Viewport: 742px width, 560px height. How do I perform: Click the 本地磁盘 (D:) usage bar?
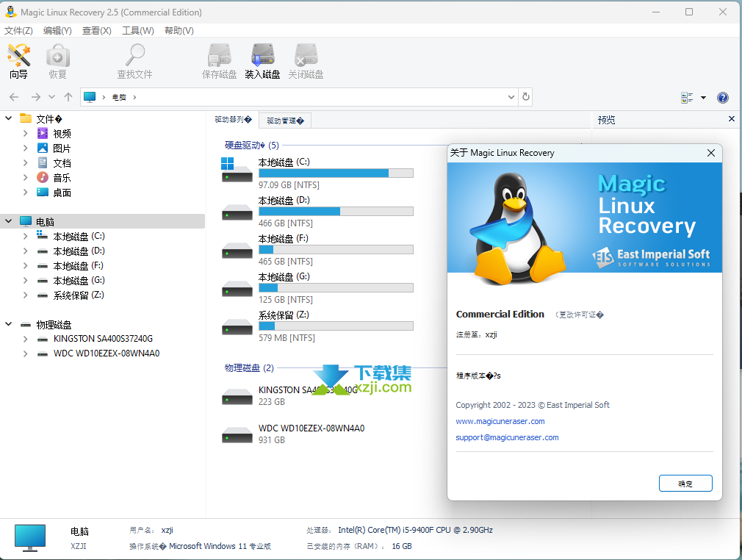336,212
